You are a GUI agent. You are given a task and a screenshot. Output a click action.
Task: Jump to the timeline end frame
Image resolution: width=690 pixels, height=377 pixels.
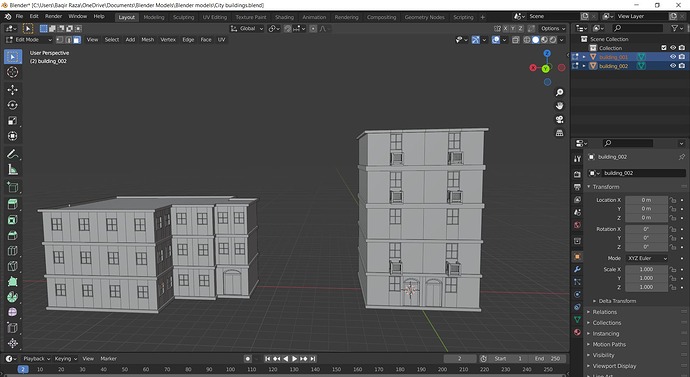(312, 359)
